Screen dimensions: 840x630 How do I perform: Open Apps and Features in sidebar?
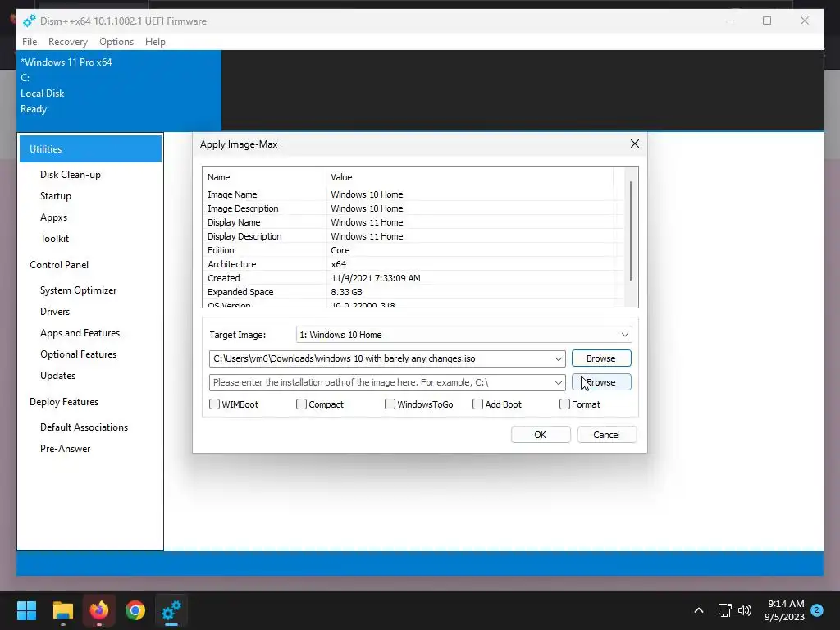[80, 333]
